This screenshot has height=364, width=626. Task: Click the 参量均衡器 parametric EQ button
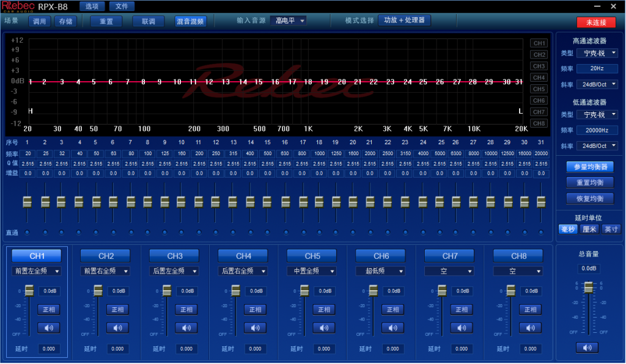[590, 167]
